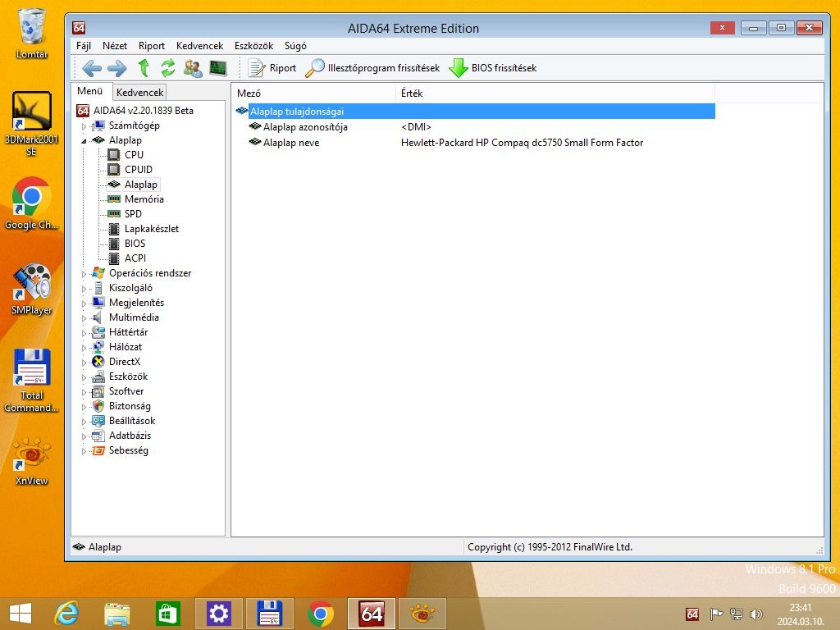Select Szoftver in the tree
Image resolution: width=840 pixels, height=630 pixels.
(x=126, y=391)
